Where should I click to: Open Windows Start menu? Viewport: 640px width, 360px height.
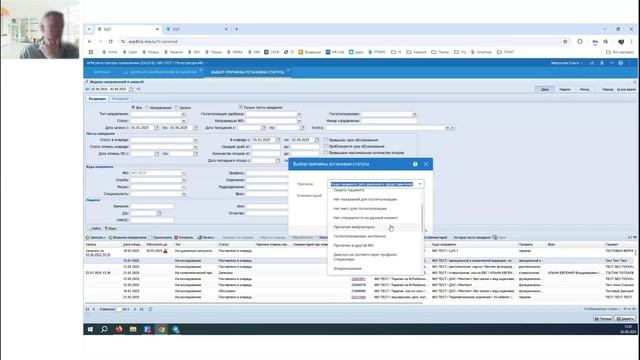(x=90, y=329)
